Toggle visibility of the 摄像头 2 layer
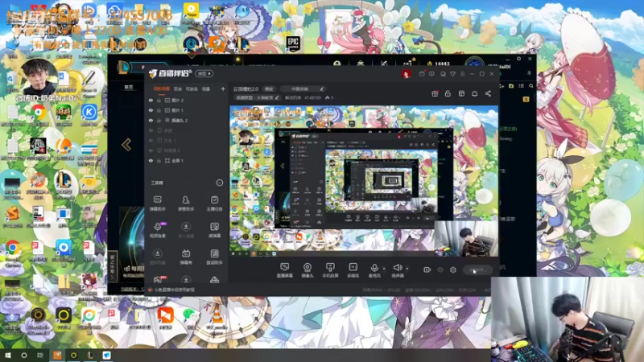 (151, 120)
